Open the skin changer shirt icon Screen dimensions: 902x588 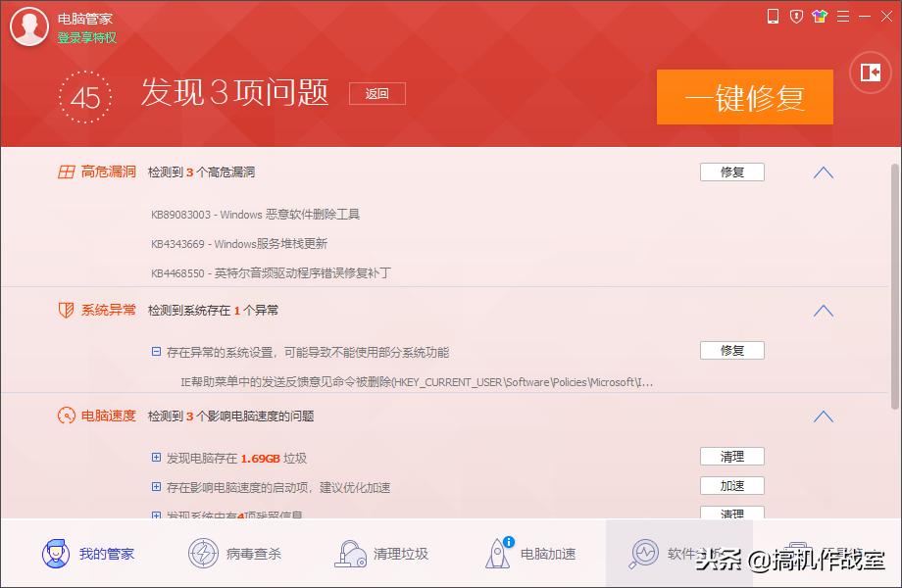[x=819, y=16]
